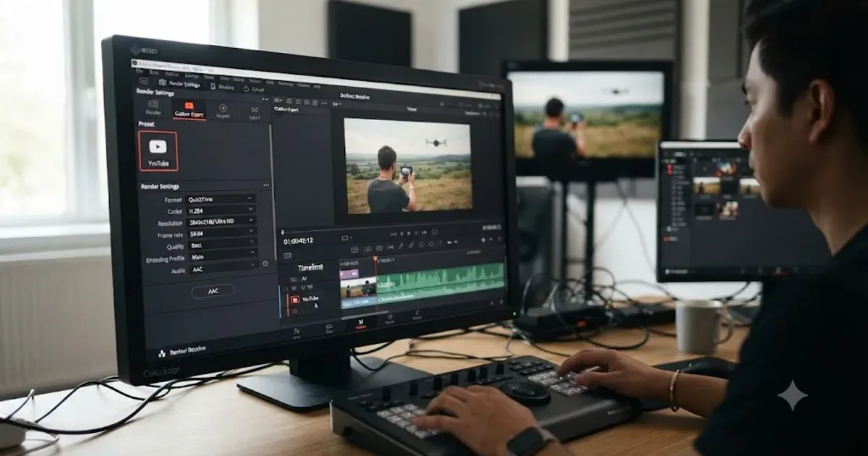Screen dimensions: 868x456
Task: Switch to the Render tab
Action: point(153,109)
